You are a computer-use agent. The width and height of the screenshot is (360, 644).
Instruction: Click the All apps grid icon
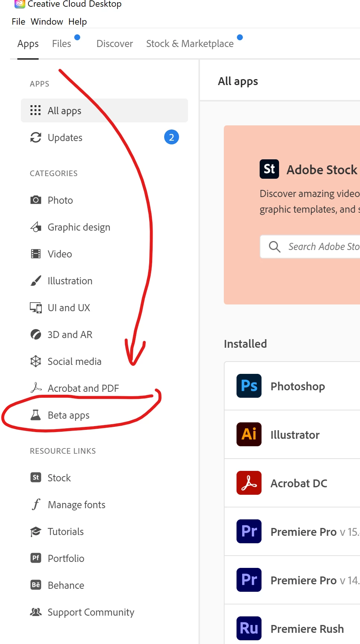[x=35, y=110]
